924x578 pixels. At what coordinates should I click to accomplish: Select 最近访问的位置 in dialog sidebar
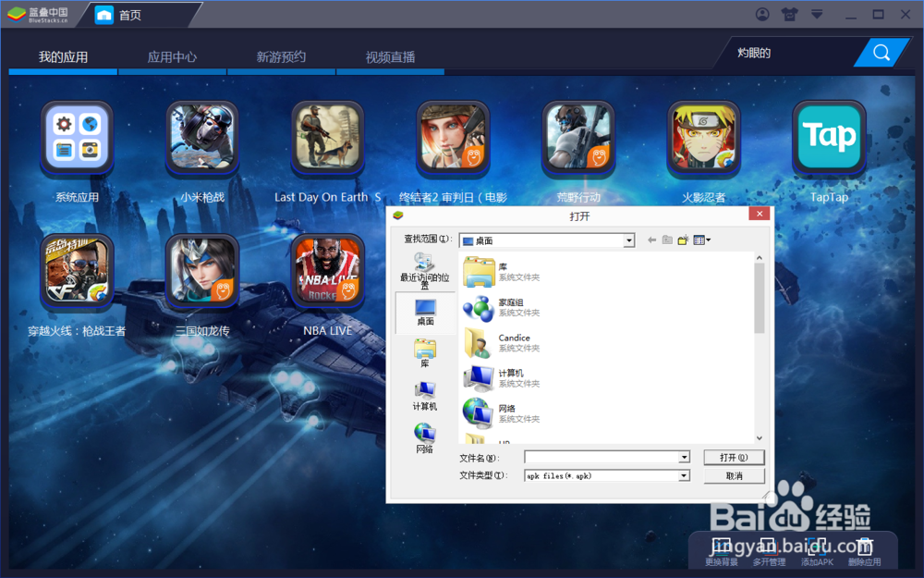click(x=425, y=270)
